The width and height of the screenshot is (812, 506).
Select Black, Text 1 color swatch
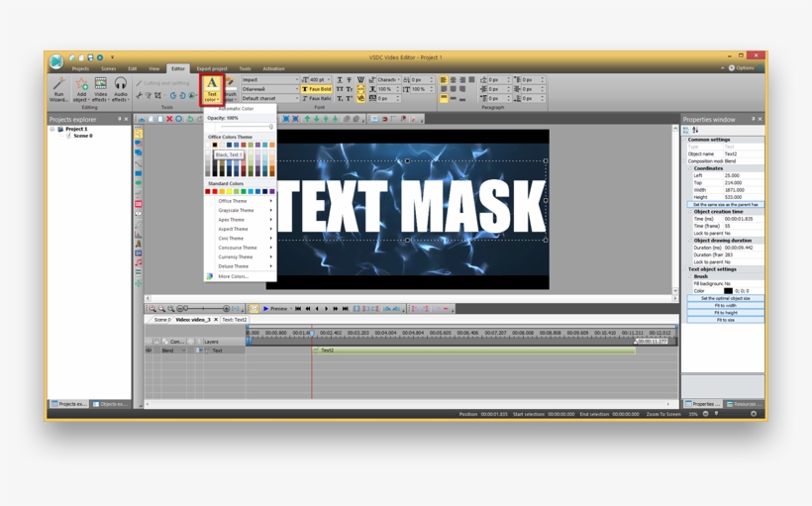coord(215,145)
